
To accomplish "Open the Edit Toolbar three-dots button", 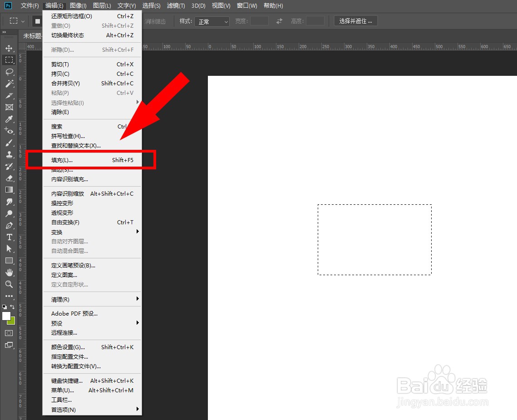I will 9,296.
